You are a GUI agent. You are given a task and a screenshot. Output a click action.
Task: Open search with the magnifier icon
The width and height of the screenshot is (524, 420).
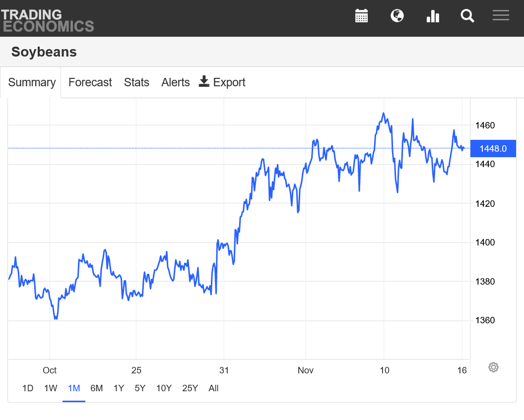tap(467, 16)
